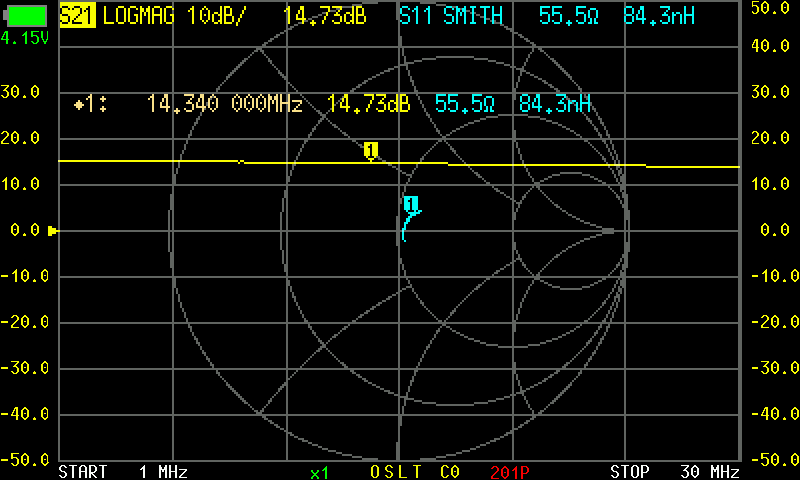Image resolution: width=800 pixels, height=480 pixels.
Task: Select the highlighted S21 trace label
Action: coord(78,16)
